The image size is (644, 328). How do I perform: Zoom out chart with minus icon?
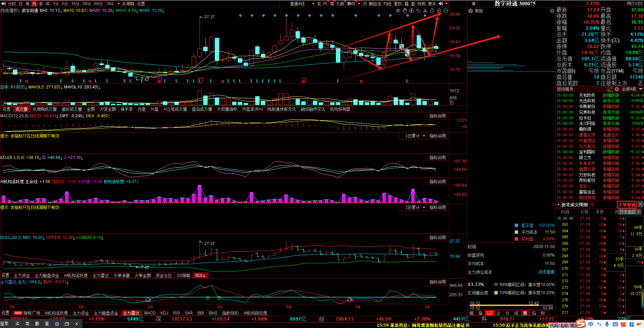446,11
